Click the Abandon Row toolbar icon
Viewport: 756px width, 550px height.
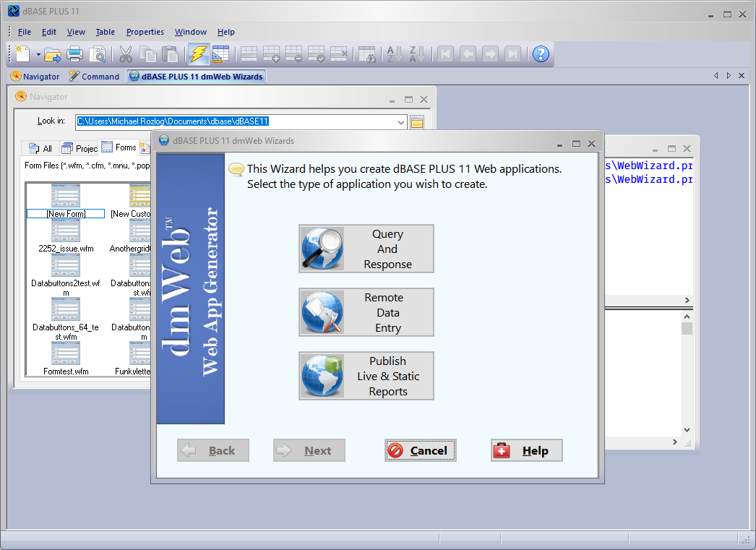[338, 54]
